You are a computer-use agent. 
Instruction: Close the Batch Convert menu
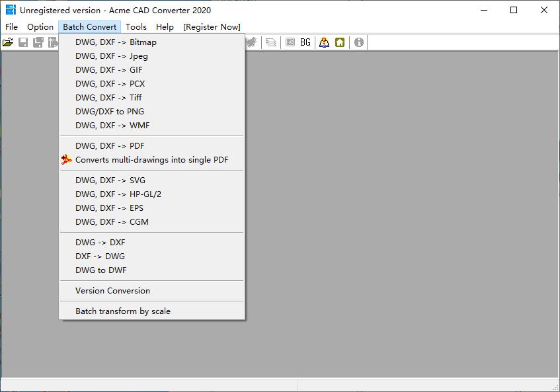pyautogui.click(x=90, y=27)
